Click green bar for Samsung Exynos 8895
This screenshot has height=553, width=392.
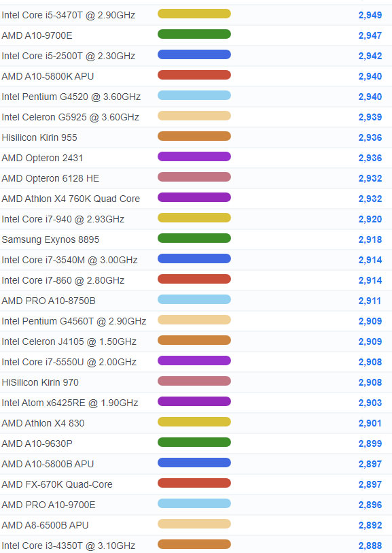(194, 239)
